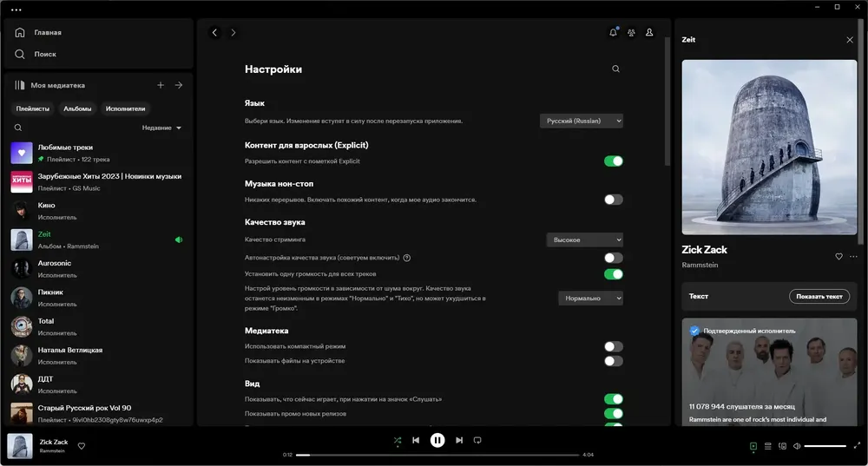868x466 pixels.
Task: Filter library by Исполнители
Action: [126, 109]
